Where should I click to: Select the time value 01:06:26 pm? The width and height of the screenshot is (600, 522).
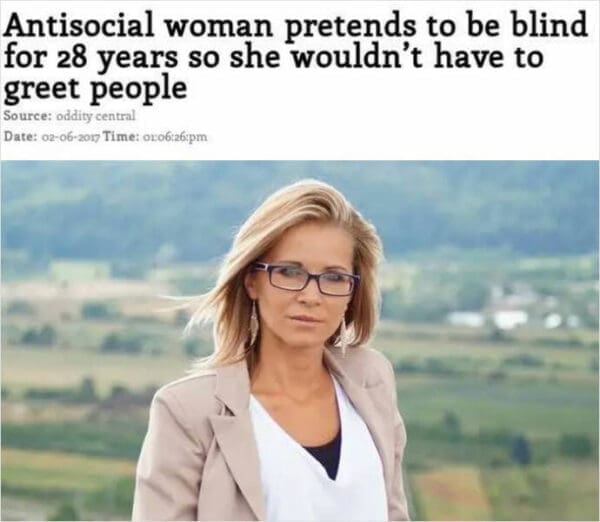tap(174, 136)
